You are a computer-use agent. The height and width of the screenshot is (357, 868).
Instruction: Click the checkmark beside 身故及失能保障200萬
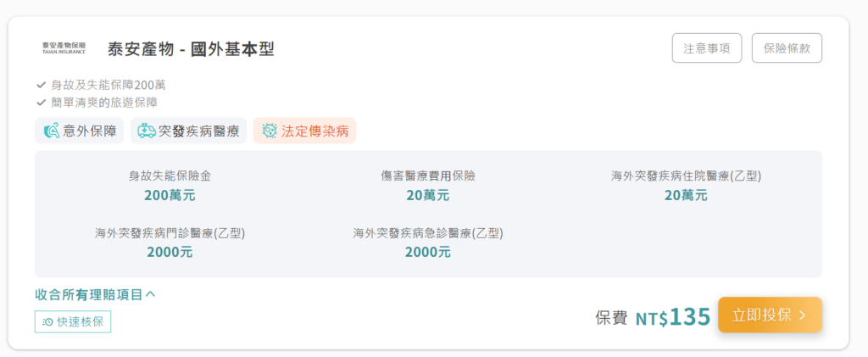click(41, 85)
